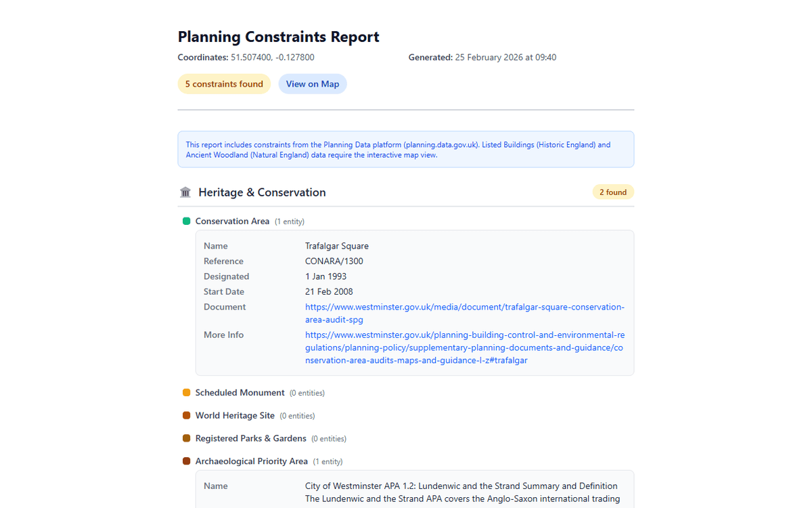Click the Planning Constraints Report title
The image size is (812, 508).
point(278,37)
